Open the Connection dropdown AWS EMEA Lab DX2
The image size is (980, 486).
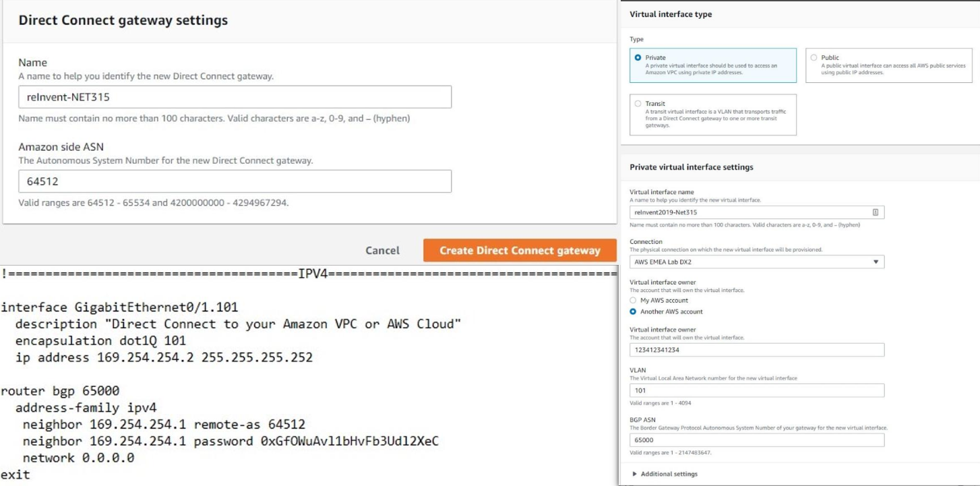click(757, 262)
